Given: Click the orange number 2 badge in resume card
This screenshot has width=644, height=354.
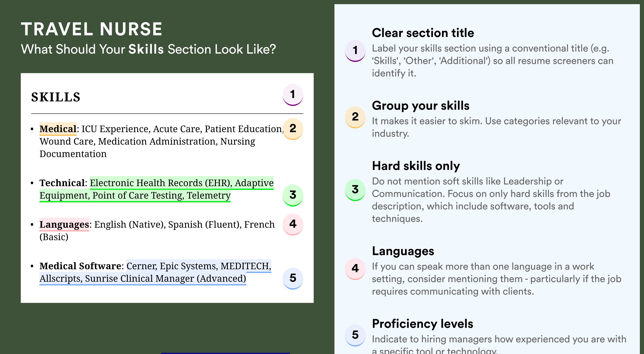Looking at the screenshot, I should 293,129.
